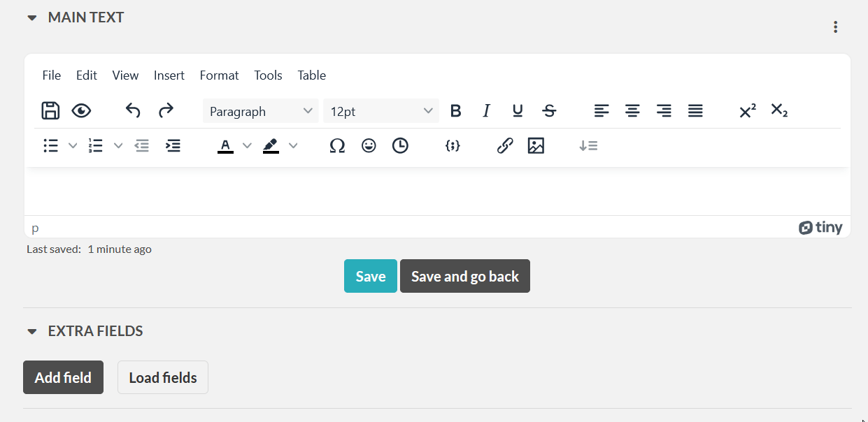The image size is (868, 422).
Task: Insert a special character with omega icon
Action: tap(337, 145)
